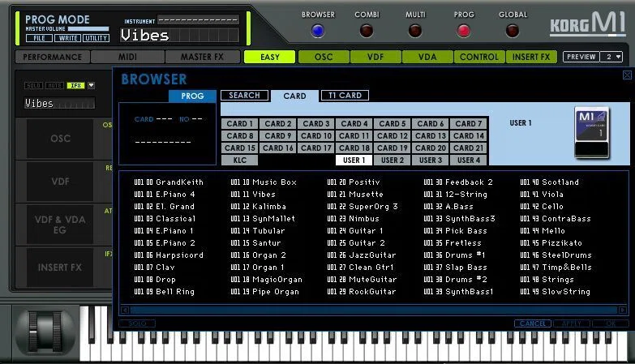Switch to the PERFORMANCE tab
Viewport: 635px width, 364px height.
click(x=53, y=57)
